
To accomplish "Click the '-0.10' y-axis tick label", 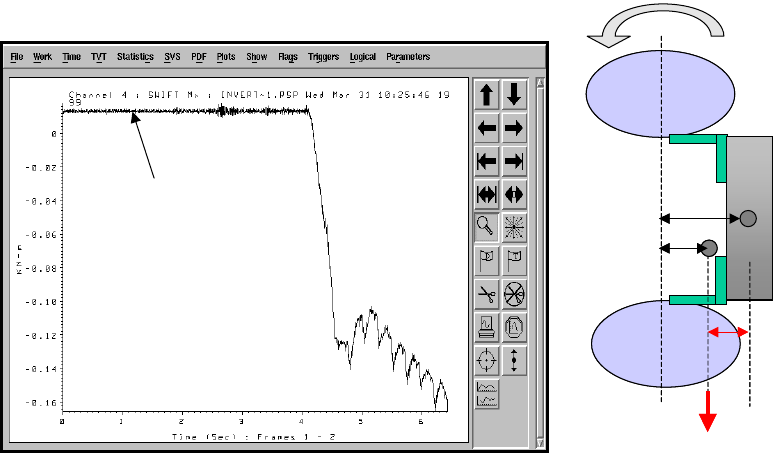I will tap(43, 302).
